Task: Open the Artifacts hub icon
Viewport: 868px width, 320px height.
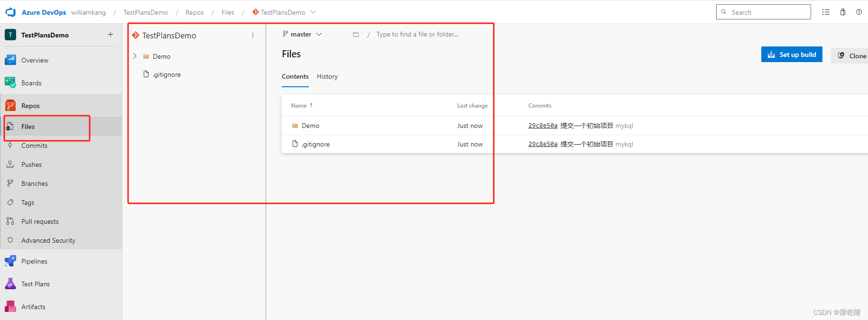Action: click(10, 306)
